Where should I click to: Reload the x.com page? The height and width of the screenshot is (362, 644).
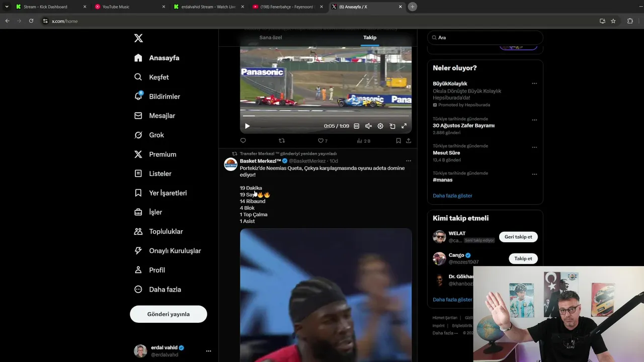(31, 21)
